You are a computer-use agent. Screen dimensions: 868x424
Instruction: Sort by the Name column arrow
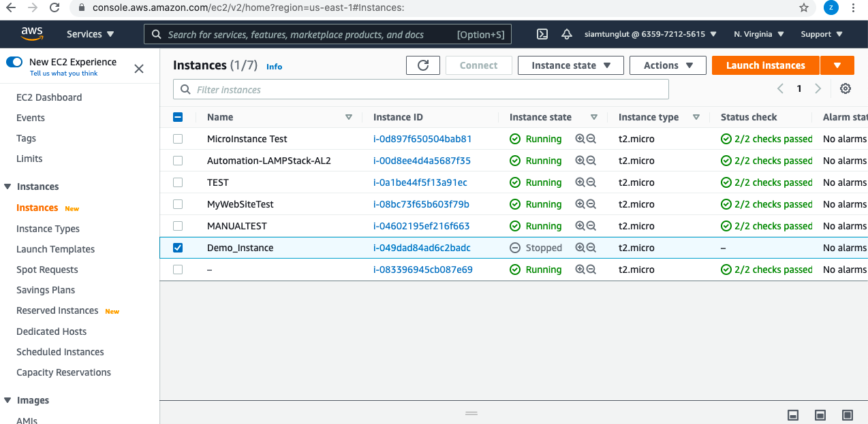click(349, 117)
